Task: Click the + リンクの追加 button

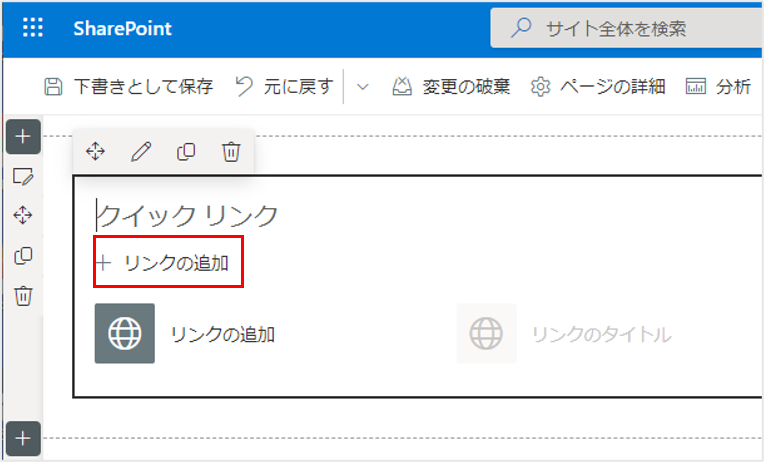Action: coord(167,264)
